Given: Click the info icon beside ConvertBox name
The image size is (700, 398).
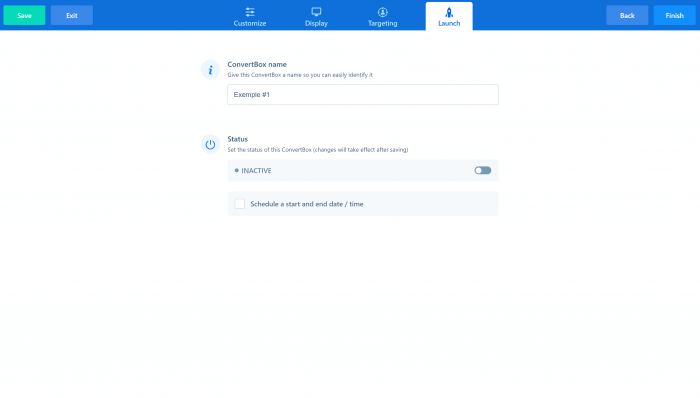Looking at the screenshot, I should coord(210,70).
